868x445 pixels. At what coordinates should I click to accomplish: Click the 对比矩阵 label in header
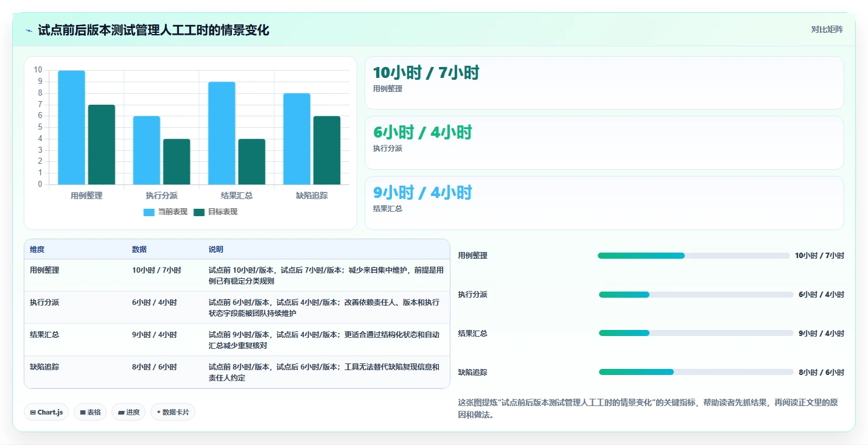[x=827, y=29]
